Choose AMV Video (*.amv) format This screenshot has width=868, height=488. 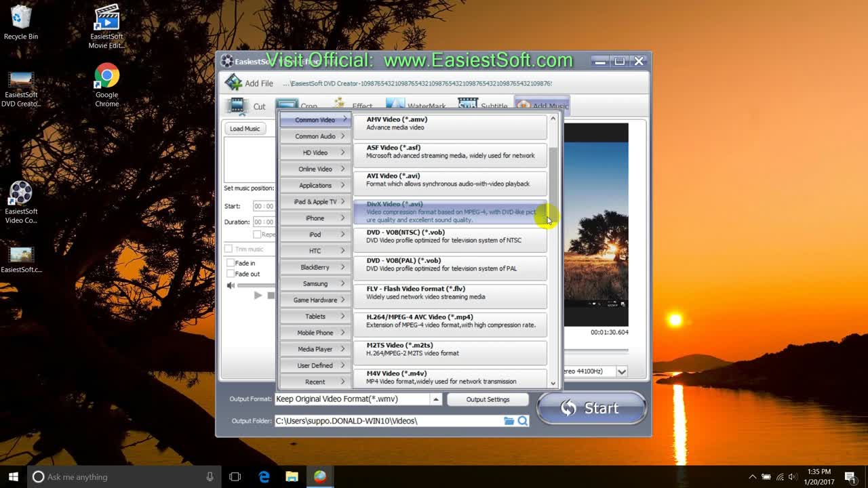pyautogui.click(x=450, y=126)
